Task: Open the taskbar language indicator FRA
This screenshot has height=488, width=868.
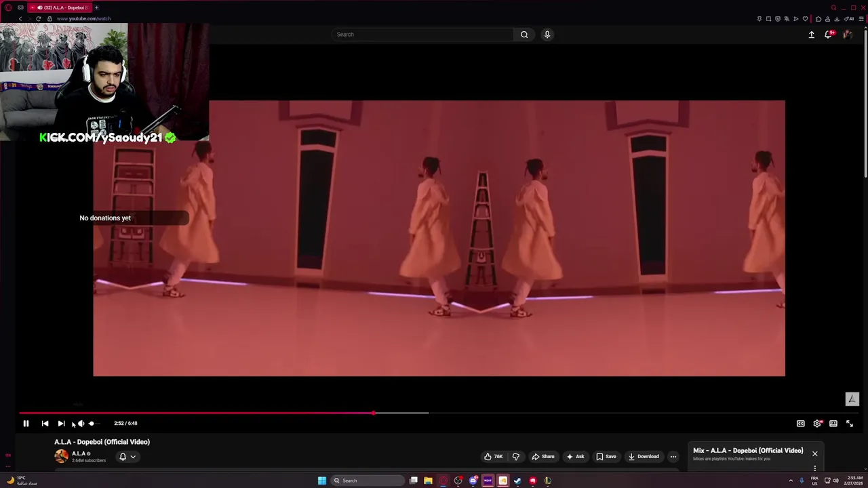Action: click(x=814, y=481)
